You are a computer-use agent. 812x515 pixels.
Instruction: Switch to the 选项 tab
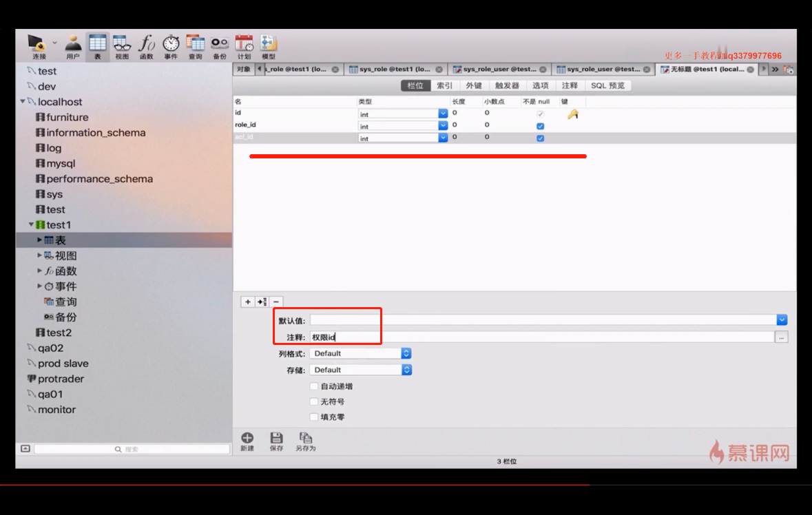point(540,85)
